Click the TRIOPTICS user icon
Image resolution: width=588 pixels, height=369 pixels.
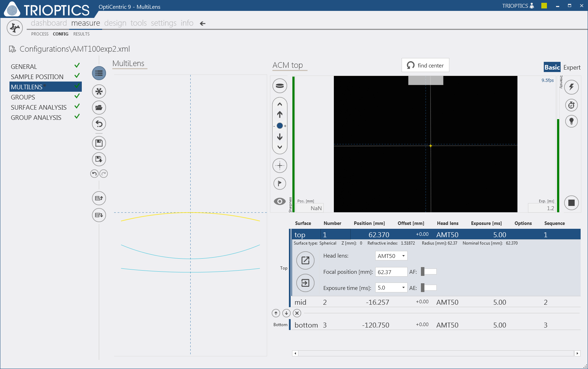coord(532,6)
